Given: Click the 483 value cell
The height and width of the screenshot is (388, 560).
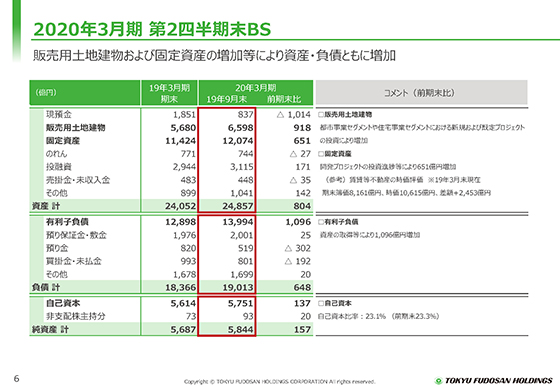Looking at the screenshot, I should click(188, 180).
